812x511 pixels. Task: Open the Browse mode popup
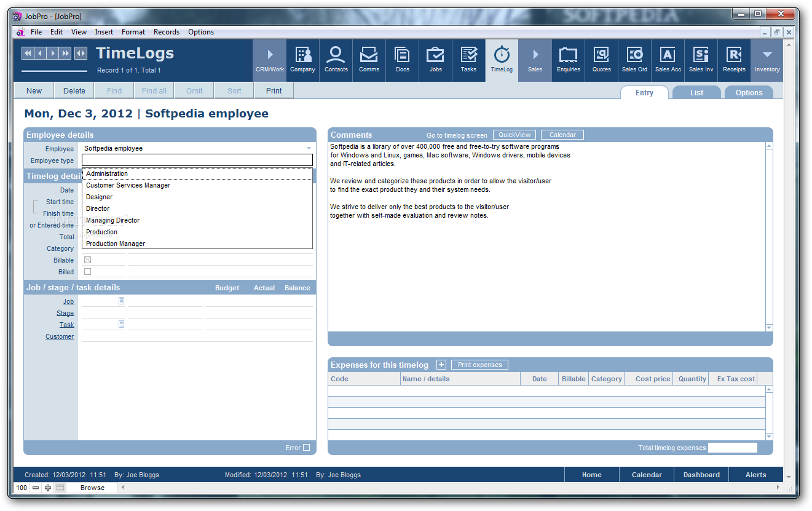pyautogui.click(x=92, y=488)
